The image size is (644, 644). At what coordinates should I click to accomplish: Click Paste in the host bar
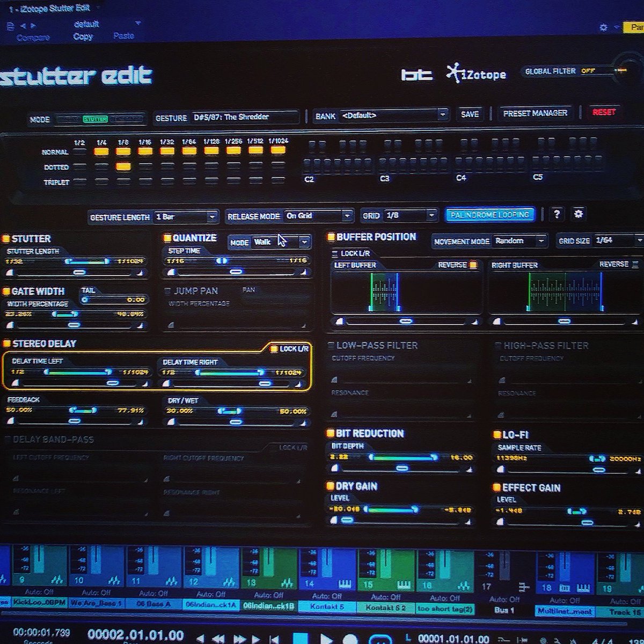point(123,36)
